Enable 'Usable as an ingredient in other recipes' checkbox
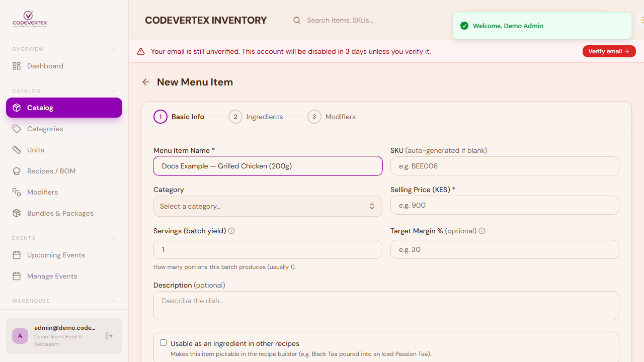 [163, 343]
